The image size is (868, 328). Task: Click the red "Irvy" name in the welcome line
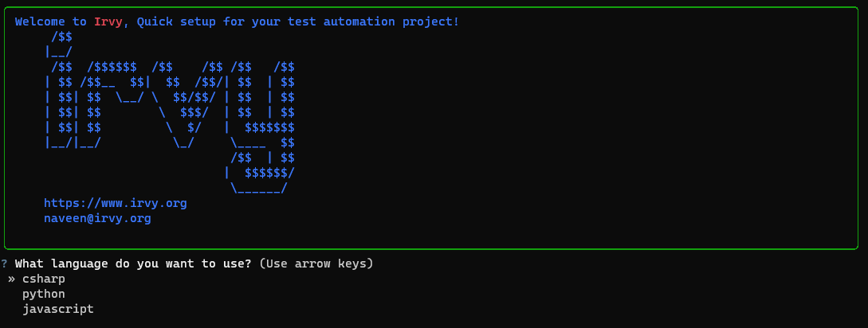tap(108, 21)
